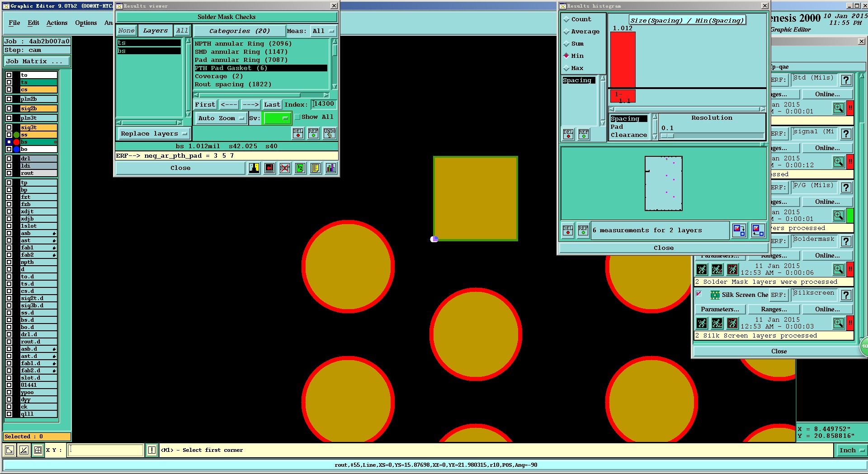Click histogram icon with downward arrow
Image resolution: width=868 pixels, height=474 pixels.
pyautogui.click(x=739, y=230)
